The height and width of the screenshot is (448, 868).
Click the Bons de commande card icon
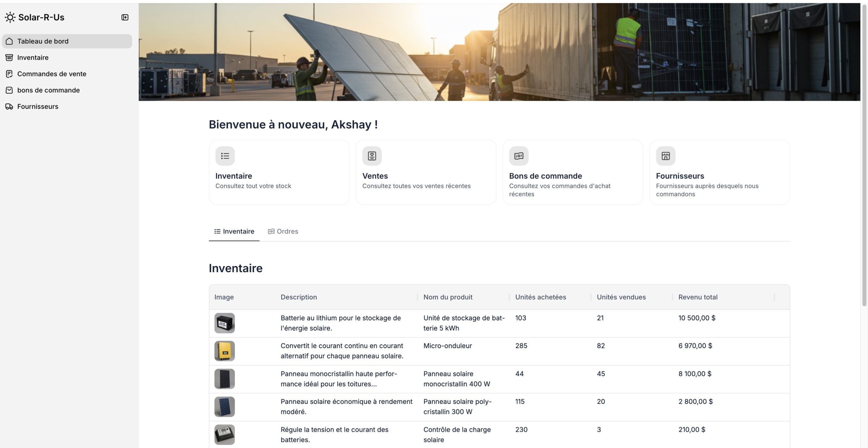click(518, 156)
